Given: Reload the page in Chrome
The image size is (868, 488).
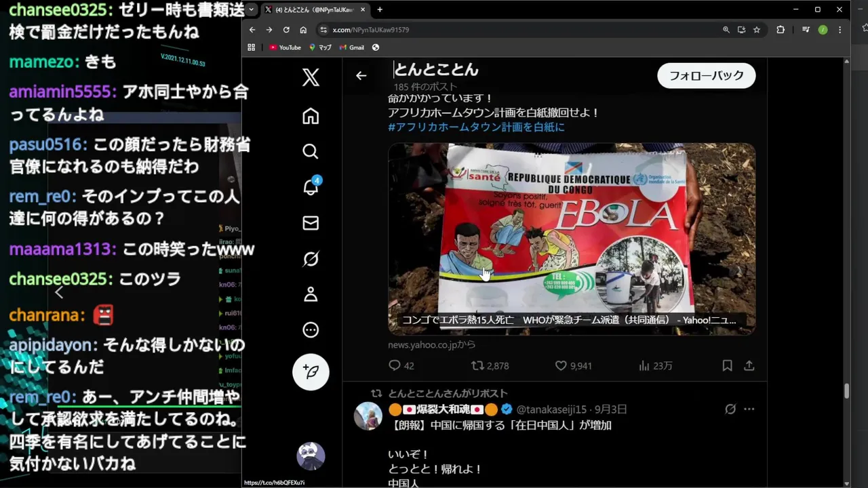Looking at the screenshot, I should pyautogui.click(x=286, y=30).
